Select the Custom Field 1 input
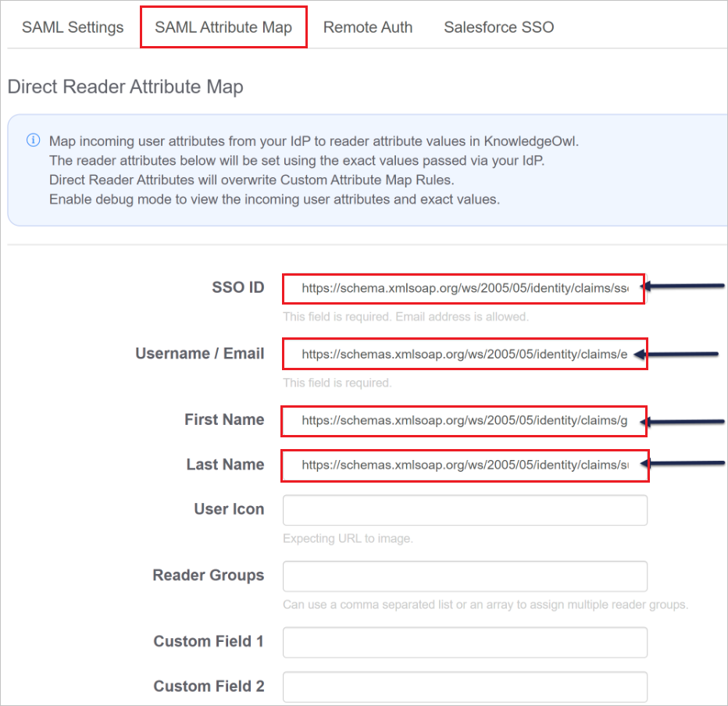The image size is (728, 706). pos(465,642)
